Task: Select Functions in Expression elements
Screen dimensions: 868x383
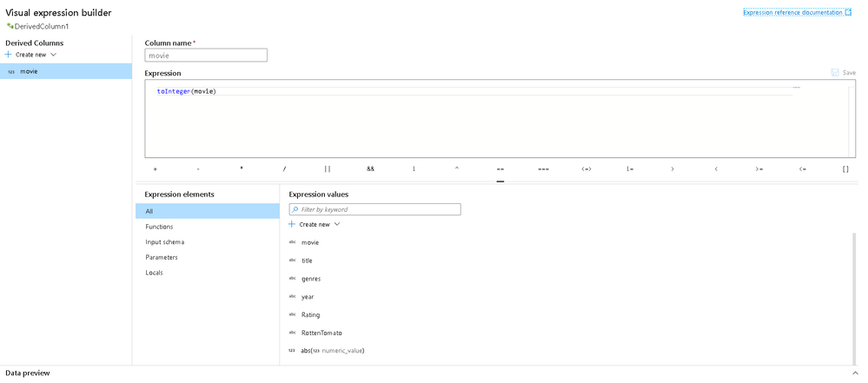Action: click(207, 227)
